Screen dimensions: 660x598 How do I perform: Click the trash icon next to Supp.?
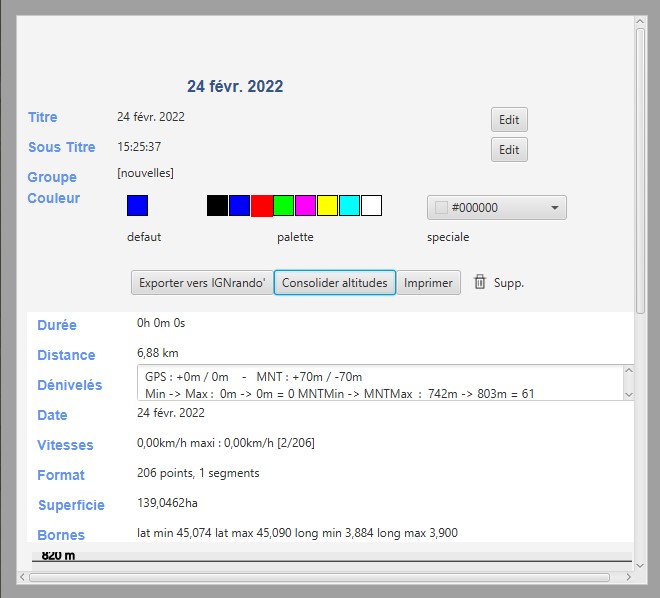point(480,283)
